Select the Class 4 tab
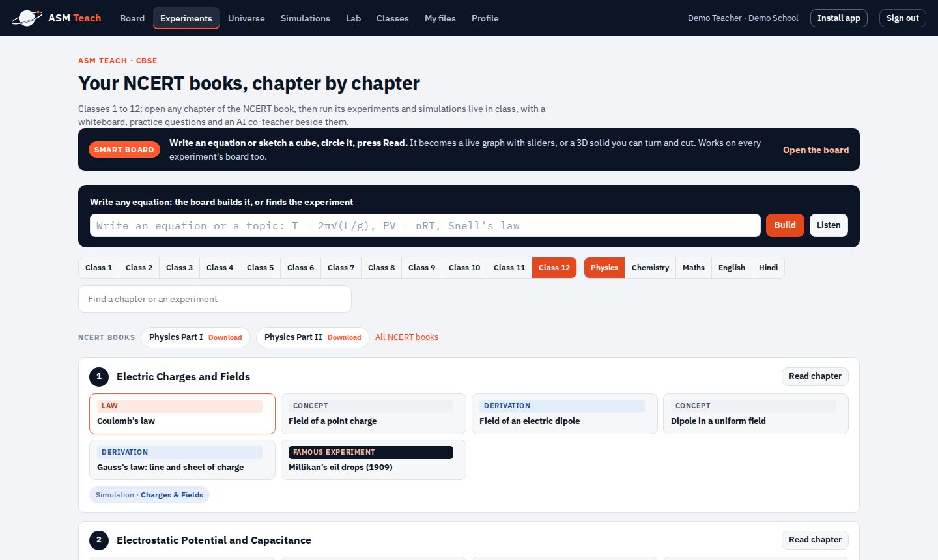This screenshot has height=560, width=938. coord(220,268)
